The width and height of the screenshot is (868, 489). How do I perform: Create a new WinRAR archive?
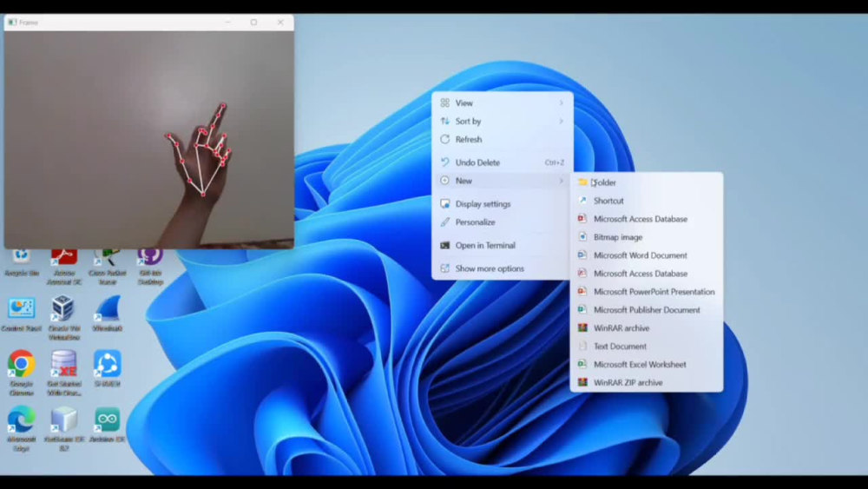click(646, 328)
